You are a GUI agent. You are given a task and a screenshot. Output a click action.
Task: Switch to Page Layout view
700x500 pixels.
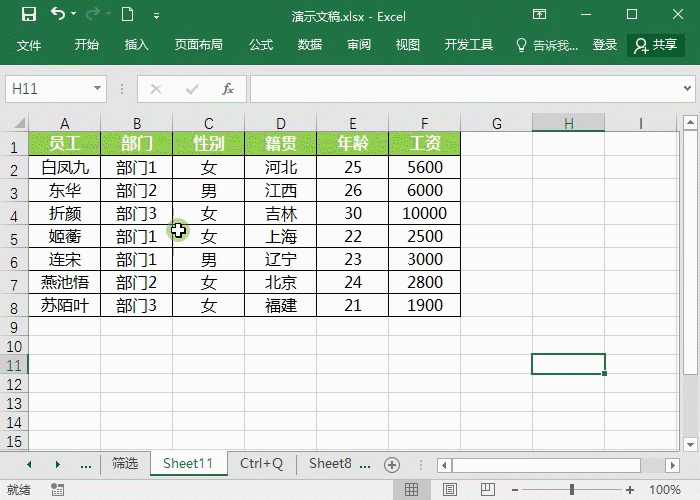(450, 490)
